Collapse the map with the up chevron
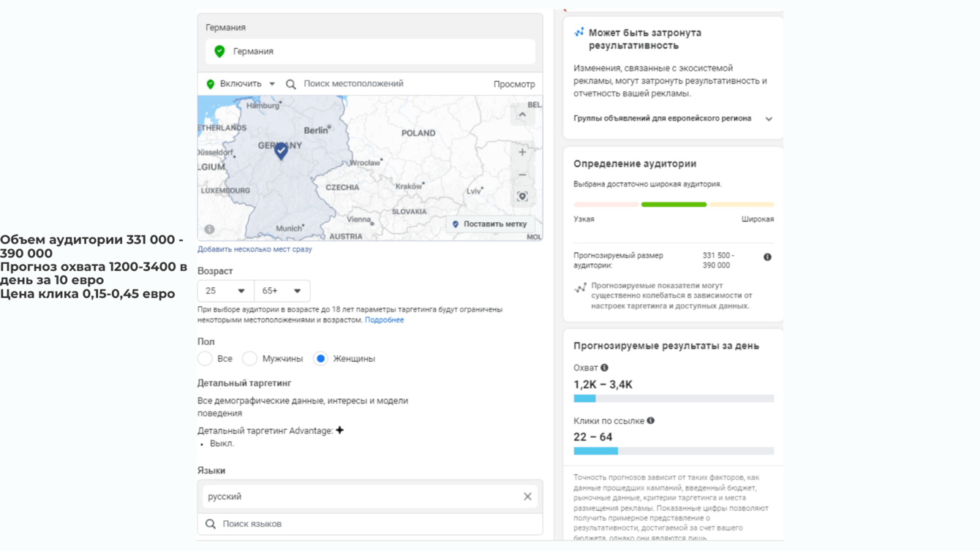Viewport: 980px width, 551px height. [522, 115]
